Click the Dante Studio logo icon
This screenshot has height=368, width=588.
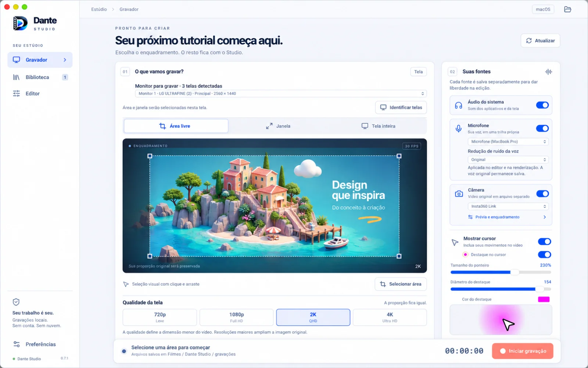pyautogui.click(x=20, y=23)
